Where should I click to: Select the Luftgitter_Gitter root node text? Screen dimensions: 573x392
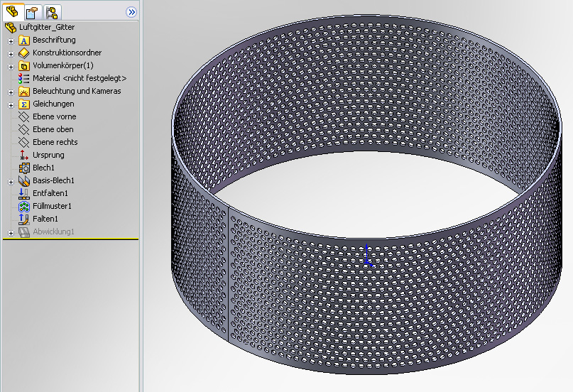(47, 27)
